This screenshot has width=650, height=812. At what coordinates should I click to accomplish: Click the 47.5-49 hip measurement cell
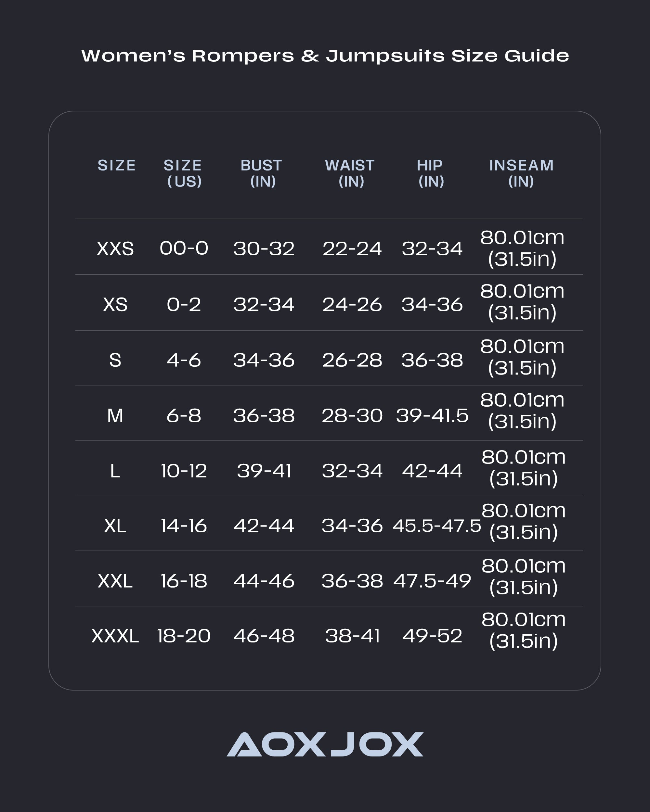tap(432, 581)
